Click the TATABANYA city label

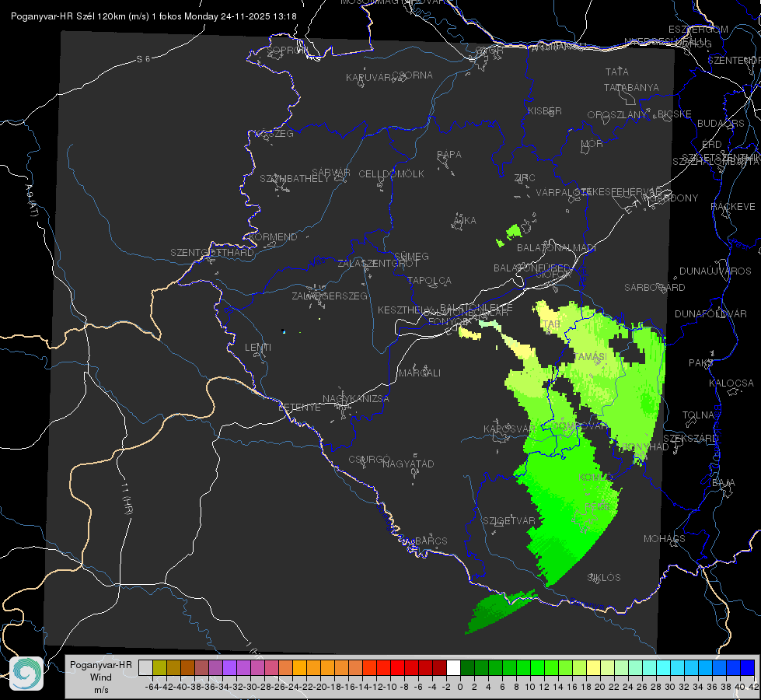(x=631, y=87)
